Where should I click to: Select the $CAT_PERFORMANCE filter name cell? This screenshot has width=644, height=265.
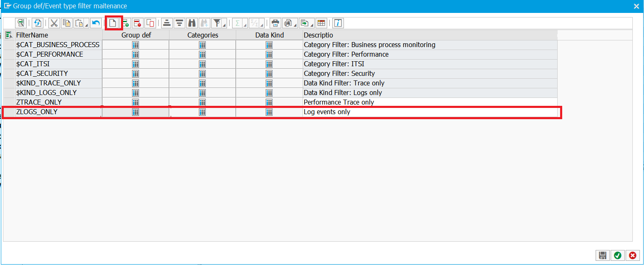click(x=58, y=55)
